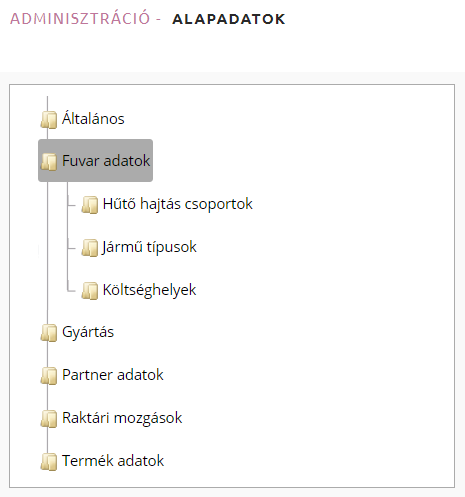This screenshot has height=497, width=465.
Task: Select Költséghelyek in the tree
Action: coord(149,290)
